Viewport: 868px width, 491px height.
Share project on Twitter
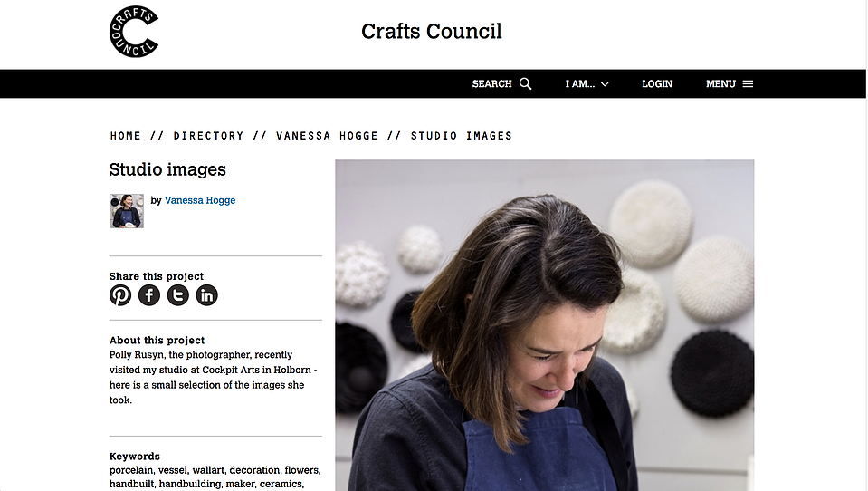coord(177,294)
